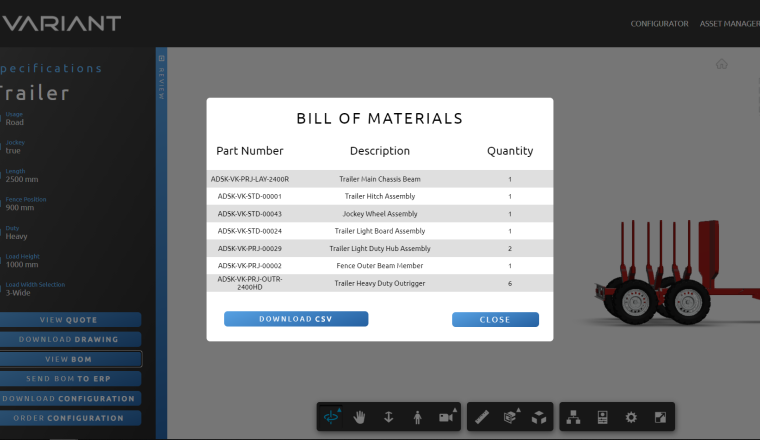Toggle full screen viewer mode
760x440 pixels.
pyautogui.click(x=659, y=417)
